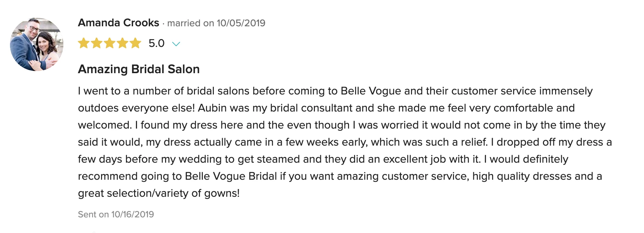Click the second yellow rating star
The image size is (644, 233).
pos(96,43)
